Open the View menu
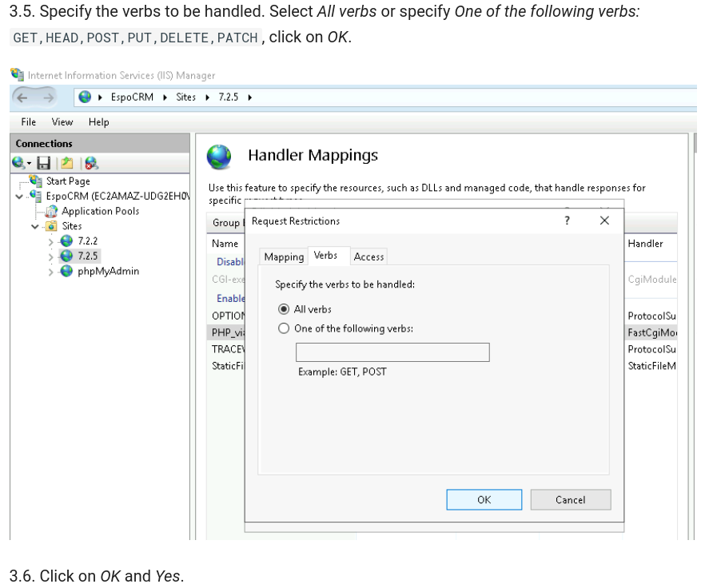This screenshot has height=588, width=705. (x=62, y=121)
